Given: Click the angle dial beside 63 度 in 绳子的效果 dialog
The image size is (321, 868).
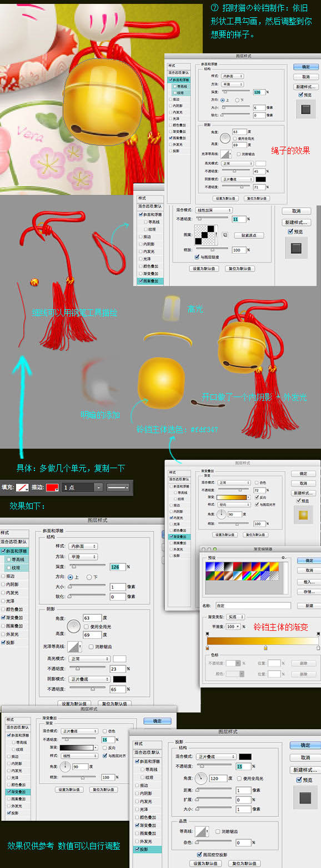Looking at the screenshot, I should [224, 137].
